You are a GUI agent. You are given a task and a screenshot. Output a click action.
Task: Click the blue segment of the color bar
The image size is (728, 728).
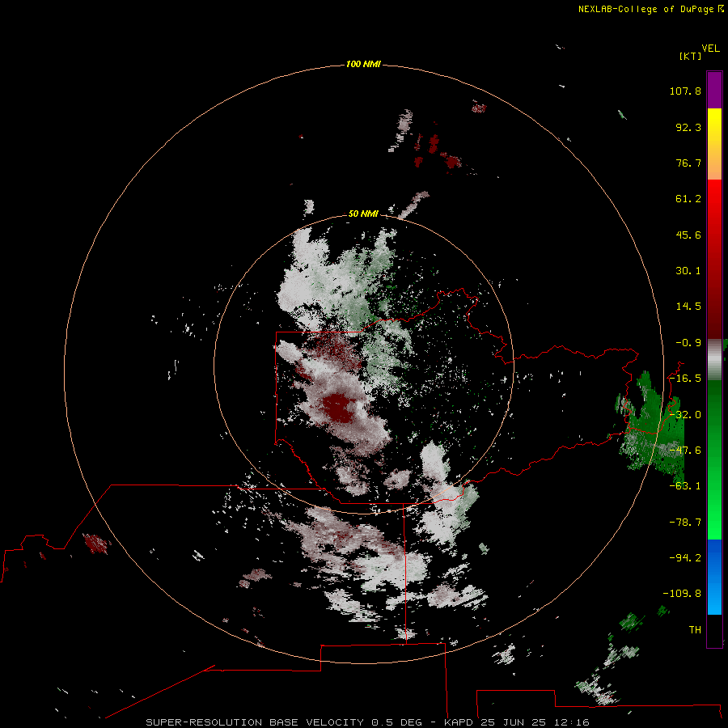coord(714,577)
